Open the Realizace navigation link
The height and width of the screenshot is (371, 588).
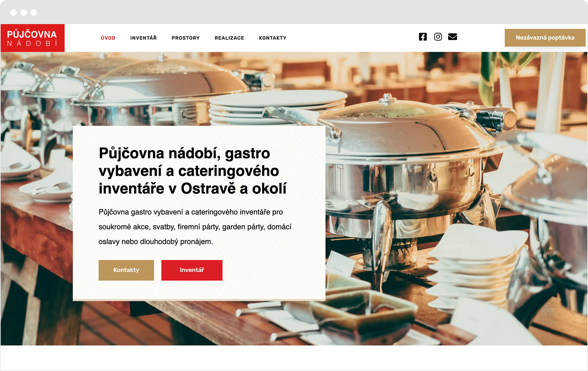[229, 38]
